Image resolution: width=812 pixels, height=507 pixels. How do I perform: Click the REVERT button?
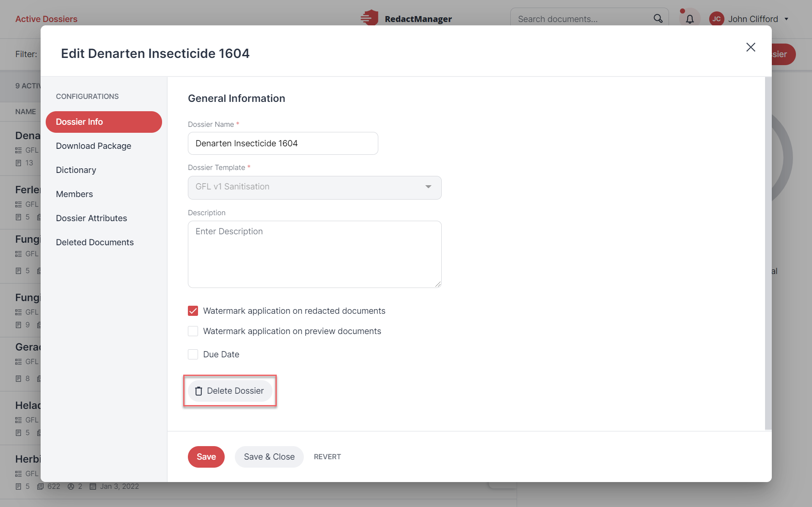(x=328, y=457)
